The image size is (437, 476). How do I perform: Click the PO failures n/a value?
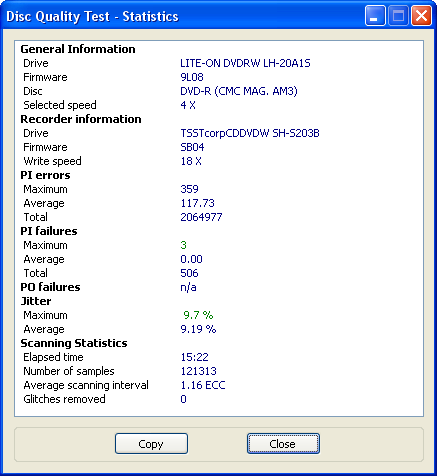pyautogui.click(x=188, y=287)
